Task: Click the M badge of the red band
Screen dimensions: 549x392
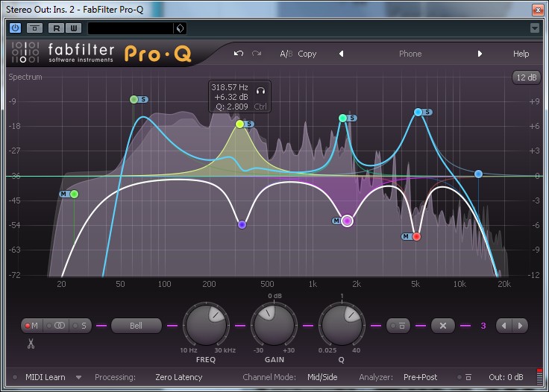Action: tap(406, 236)
